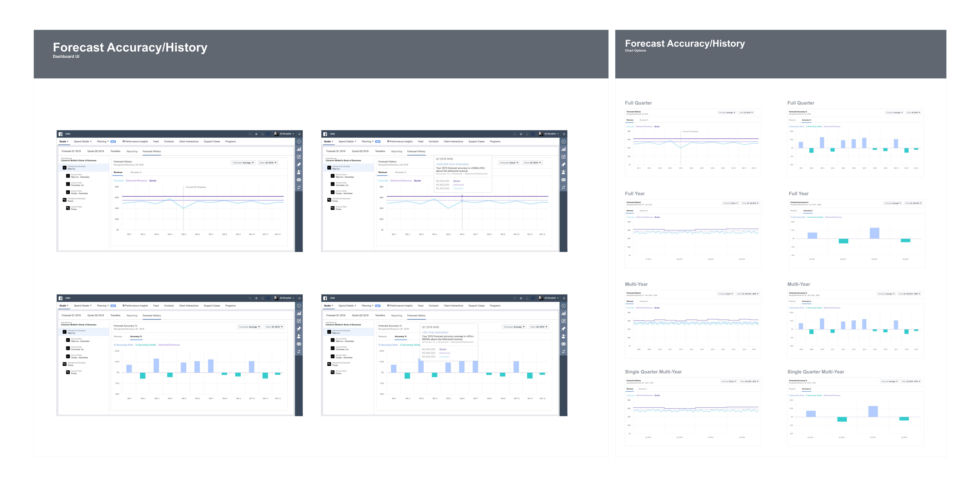This screenshot has width=980, height=487.
Task: Open View: Q1 2019 dropdown in top-left dashboard
Action: tap(268, 163)
